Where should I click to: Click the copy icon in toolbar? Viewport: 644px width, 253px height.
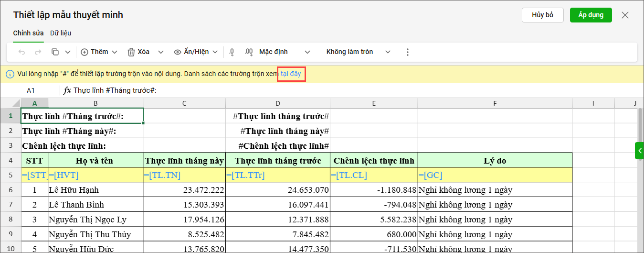(x=55, y=52)
